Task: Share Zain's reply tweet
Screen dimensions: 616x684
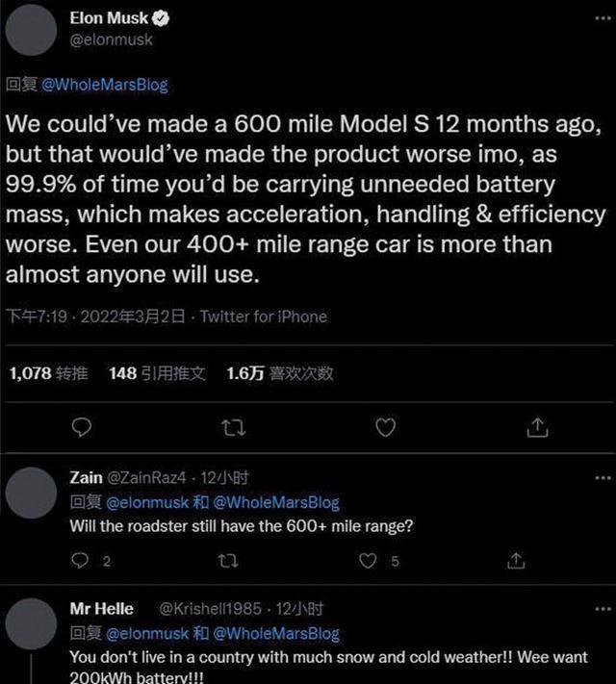Action: pyautogui.click(x=517, y=560)
